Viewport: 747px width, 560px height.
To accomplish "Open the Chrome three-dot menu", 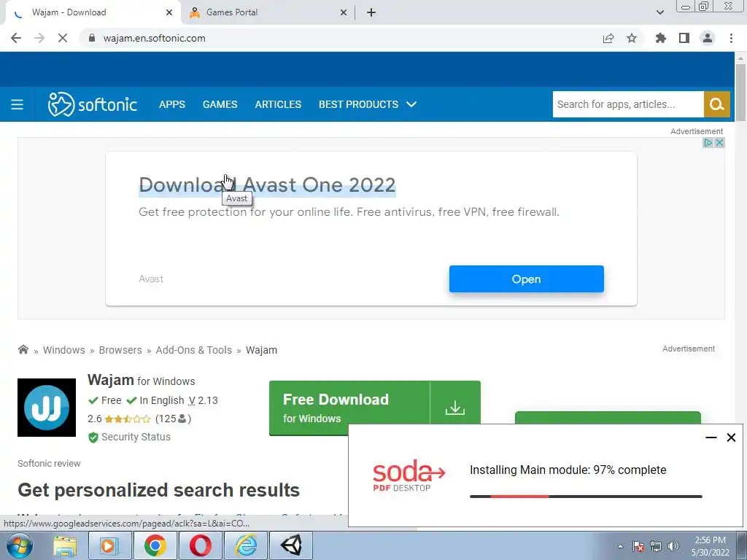I will coord(731,38).
